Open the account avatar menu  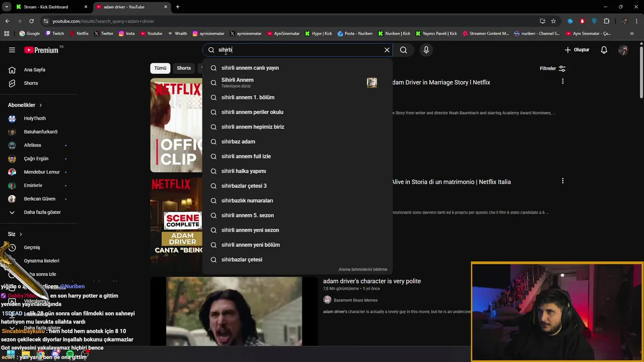click(x=623, y=50)
